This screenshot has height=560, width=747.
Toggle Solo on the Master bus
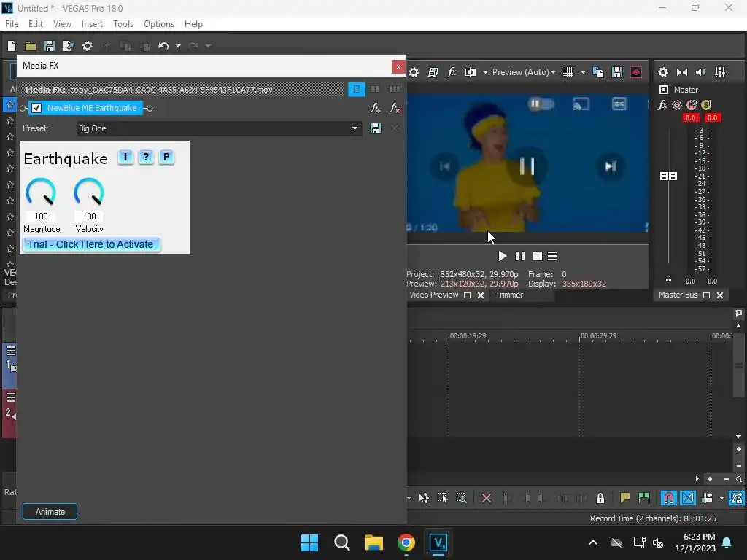click(x=706, y=105)
